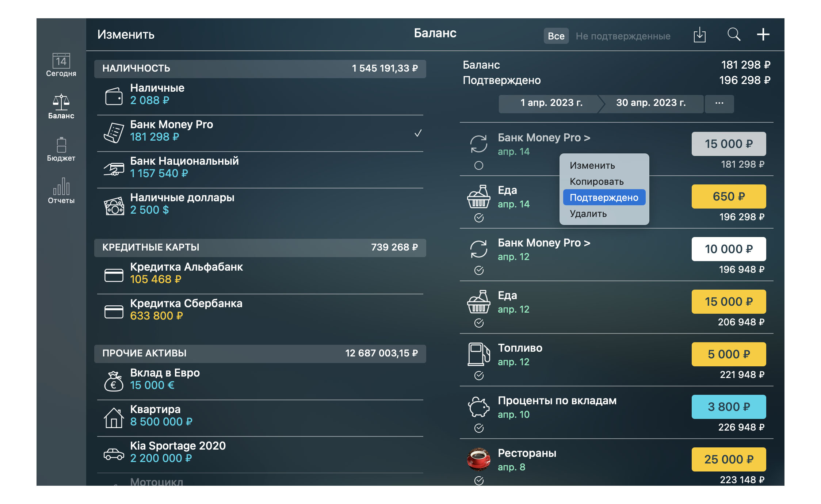821x504 pixels.
Task: Toggle cleared status of Проценты по вкладам
Action: (478, 428)
